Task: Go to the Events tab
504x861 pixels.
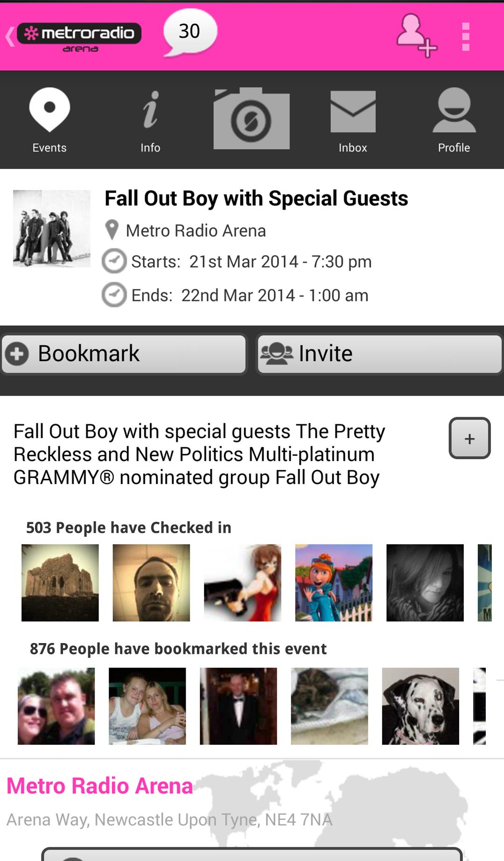Action: (x=49, y=119)
